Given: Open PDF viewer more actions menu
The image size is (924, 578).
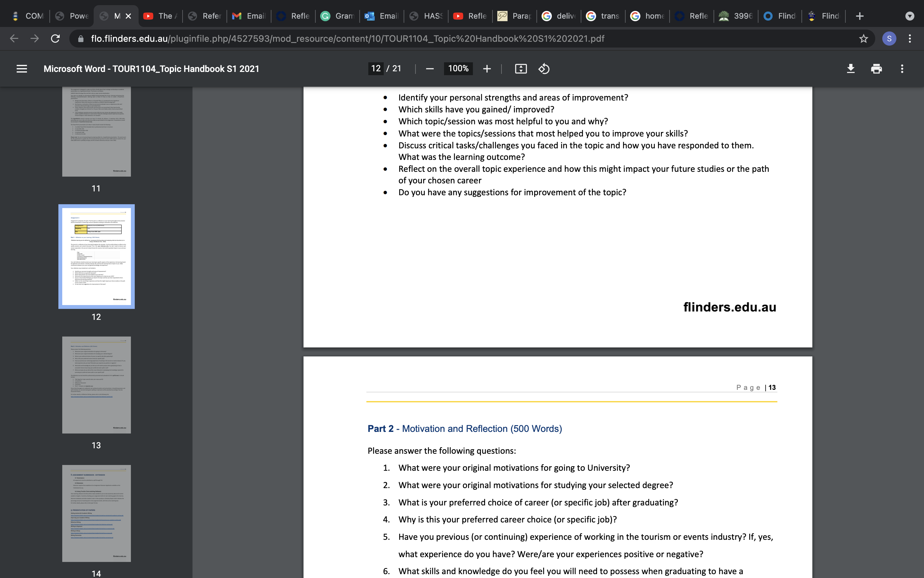Looking at the screenshot, I should [x=902, y=69].
